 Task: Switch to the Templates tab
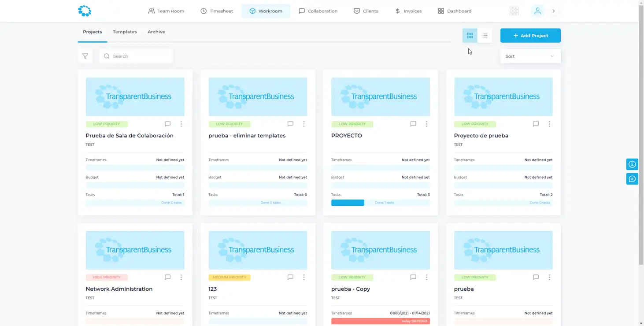pyautogui.click(x=125, y=32)
